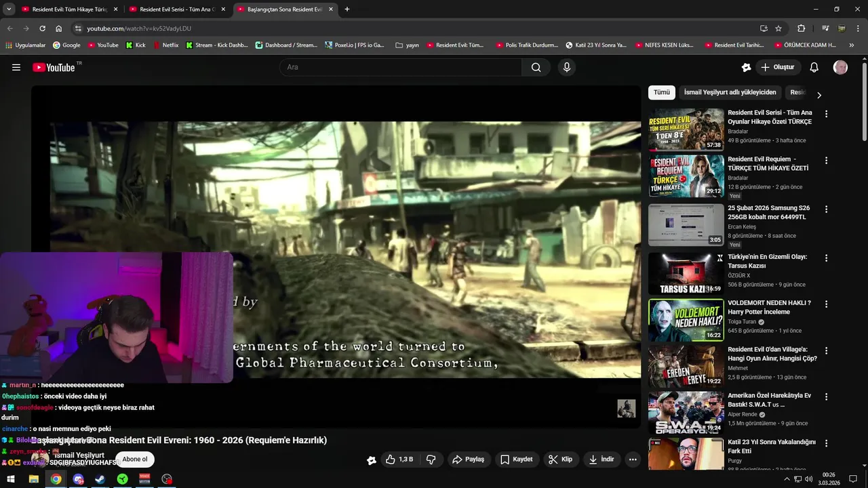Open the Uygulamalar apps shortcut

point(25,45)
